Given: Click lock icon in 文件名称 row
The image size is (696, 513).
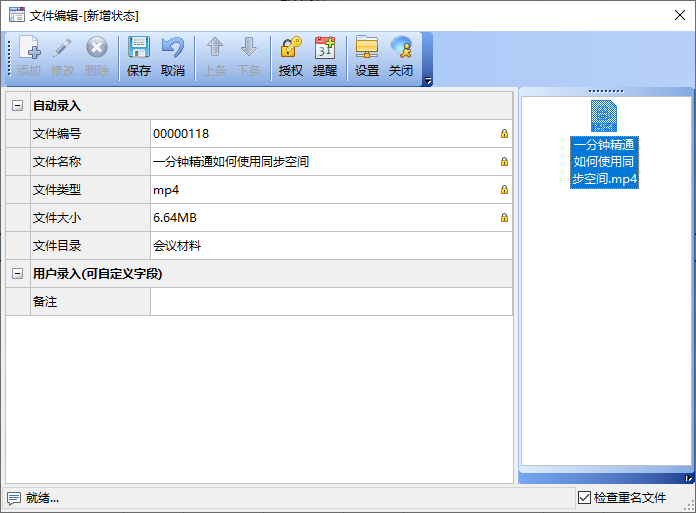Looking at the screenshot, I should point(504,162).
